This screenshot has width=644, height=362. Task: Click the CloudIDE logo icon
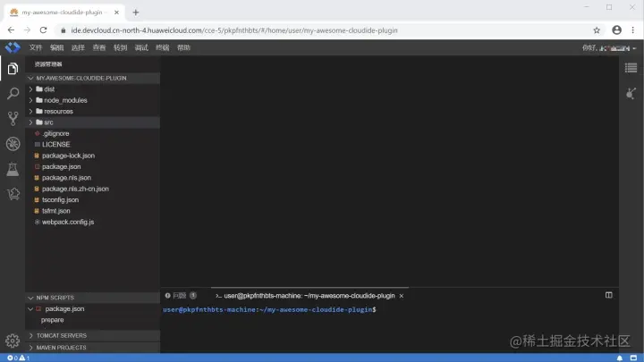click(x=13, y=47)
